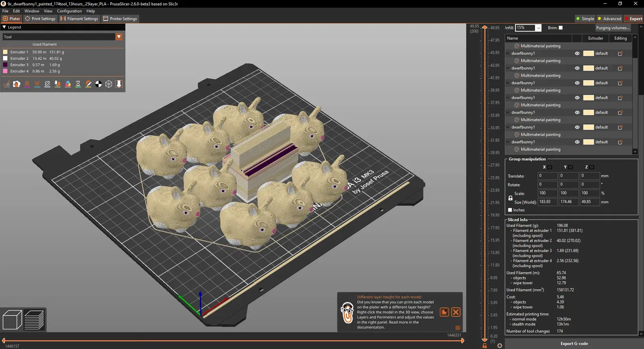The height and width of the screenshot is (349, 644).
Task: Open the File menu
Action: pyautogui.click(x=5, y=11)
